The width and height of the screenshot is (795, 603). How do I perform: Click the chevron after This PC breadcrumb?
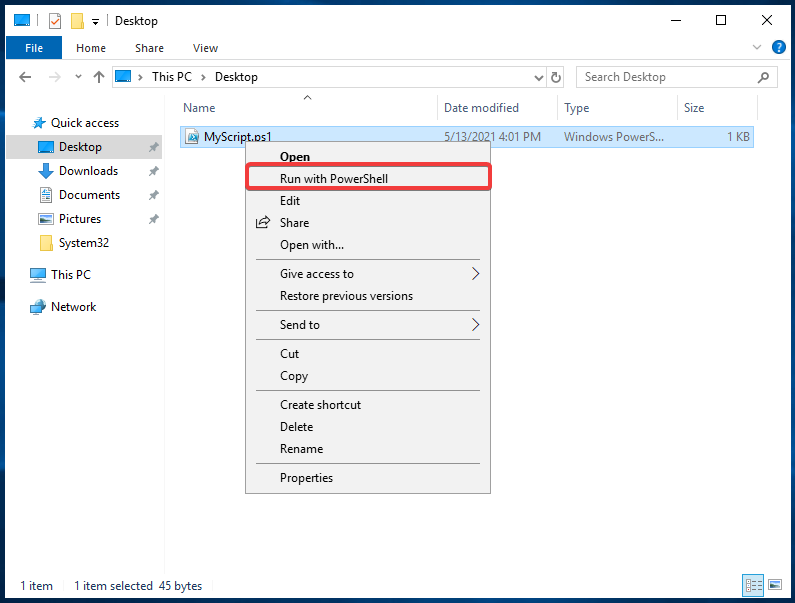203,77
